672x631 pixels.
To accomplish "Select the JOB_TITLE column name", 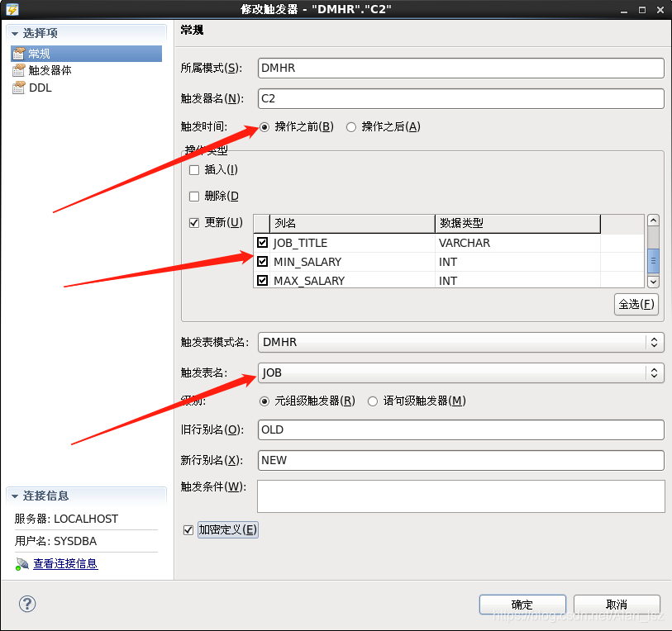I will coord(300,243).
